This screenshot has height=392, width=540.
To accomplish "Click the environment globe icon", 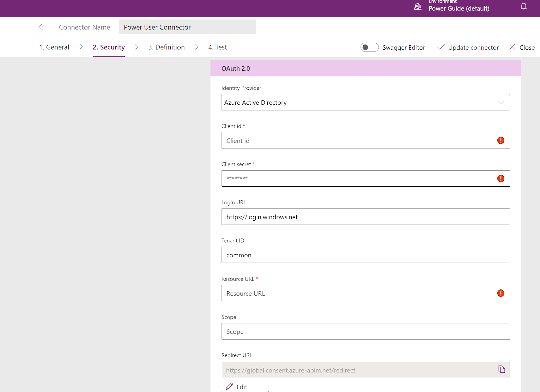I will [418, 7].
